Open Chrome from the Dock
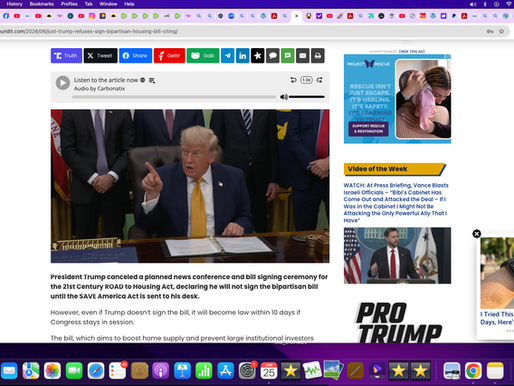This screenshot has height=386, width=514. coord(473,371)
